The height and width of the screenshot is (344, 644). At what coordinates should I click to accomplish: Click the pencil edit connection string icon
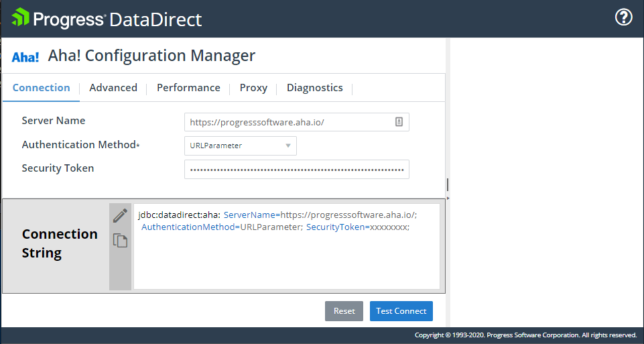coord(120,216)
